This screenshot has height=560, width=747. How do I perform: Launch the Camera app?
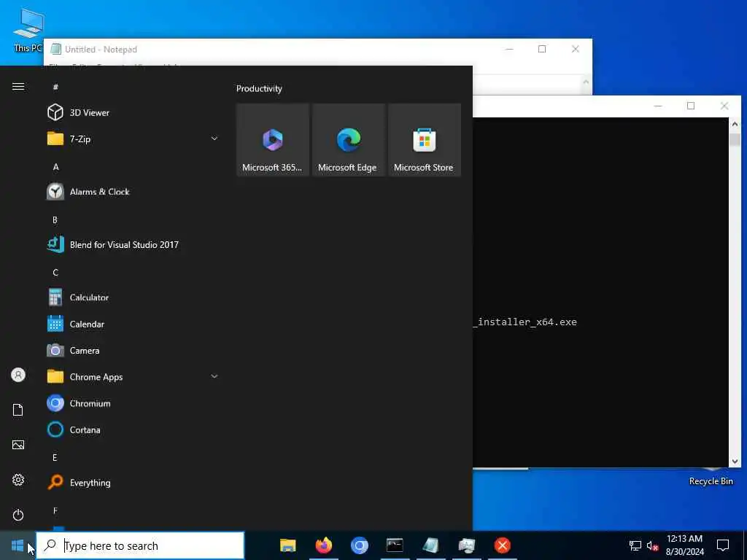coord(133,350)
